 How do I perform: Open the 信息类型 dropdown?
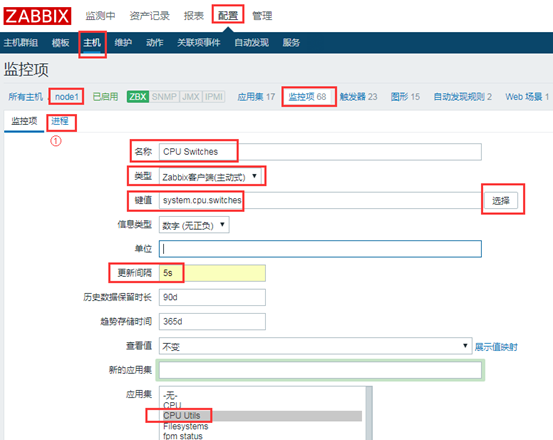pos(194,225)
